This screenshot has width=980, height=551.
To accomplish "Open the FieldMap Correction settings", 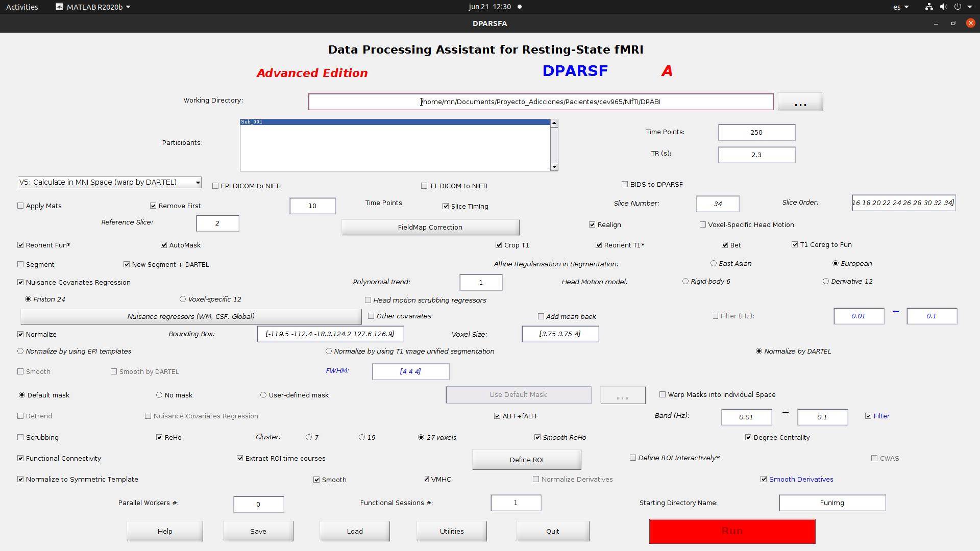I will pos(430,227).
